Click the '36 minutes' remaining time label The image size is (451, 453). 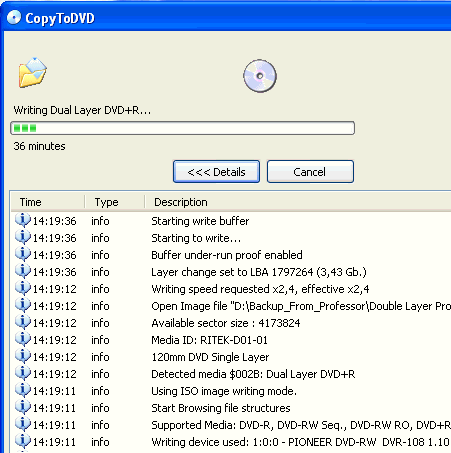pos(39,146)
